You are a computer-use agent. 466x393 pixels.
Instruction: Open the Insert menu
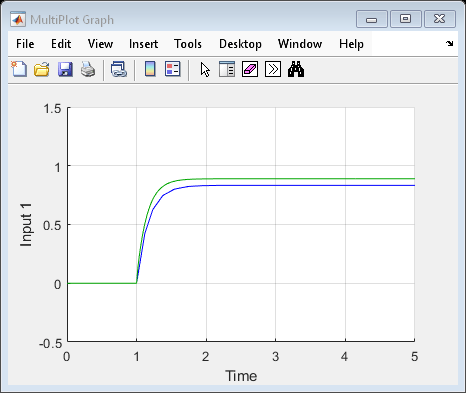143,44
